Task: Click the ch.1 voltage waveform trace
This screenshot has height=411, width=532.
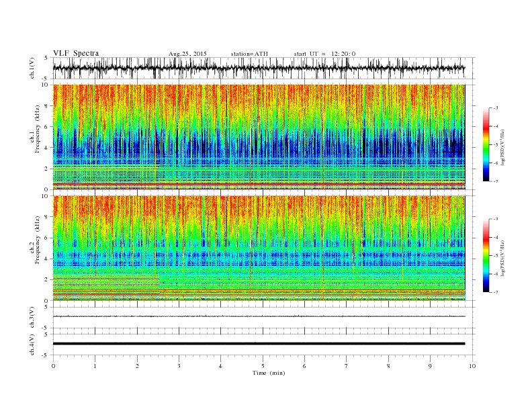Action: coord(259,68)
